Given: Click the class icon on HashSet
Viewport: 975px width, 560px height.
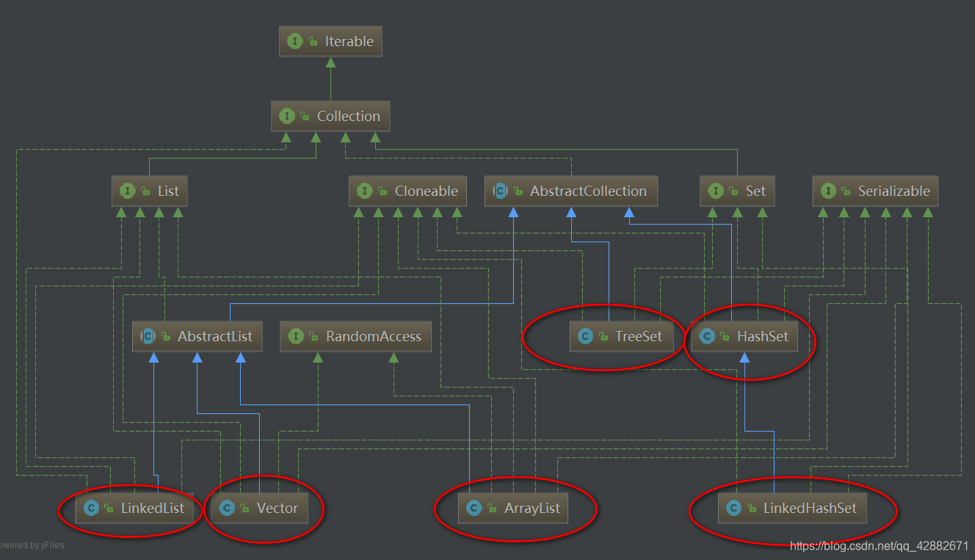Looking at the screenshot, I should click(708, 337).
